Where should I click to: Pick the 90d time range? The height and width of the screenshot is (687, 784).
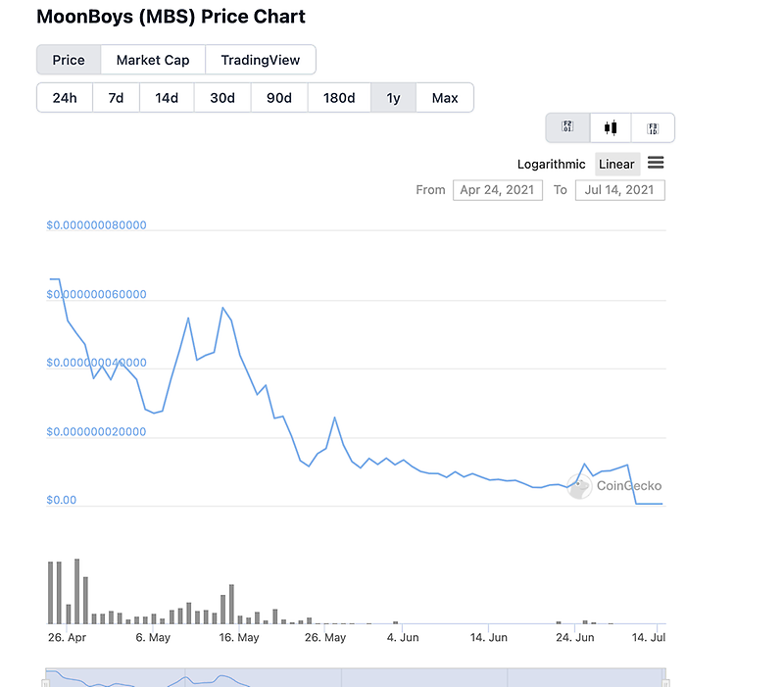279,98
